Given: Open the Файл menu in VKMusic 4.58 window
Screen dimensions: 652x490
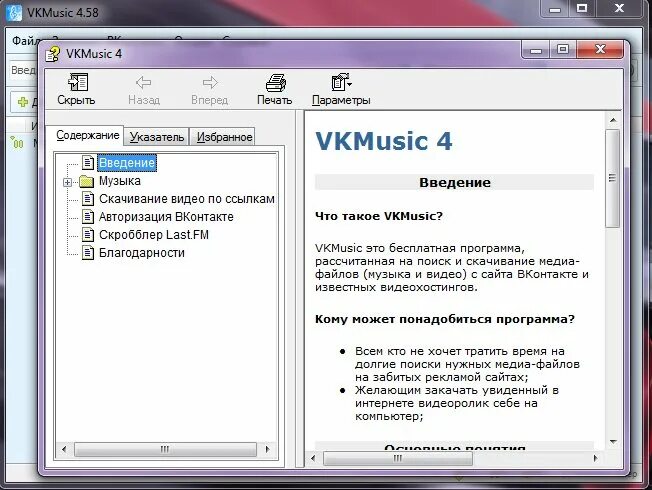Looking at the screenshot, I should click(x=25, y=40).
